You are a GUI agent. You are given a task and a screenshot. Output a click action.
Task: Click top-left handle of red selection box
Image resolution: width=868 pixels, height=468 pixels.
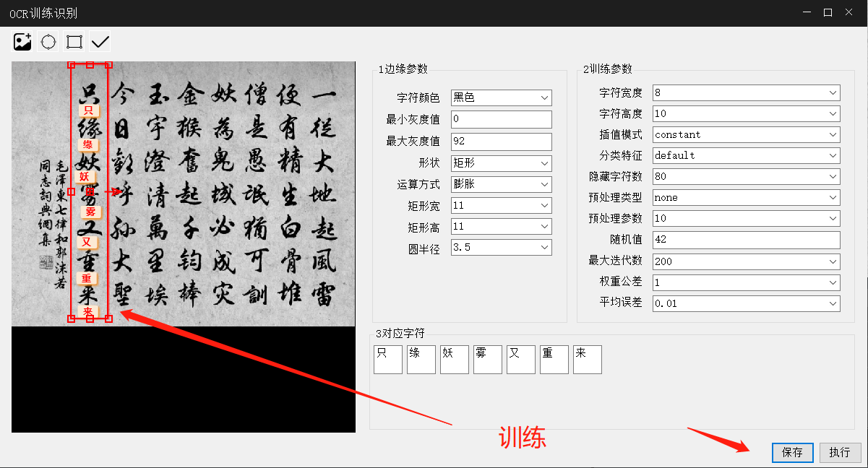click(71, 65)
